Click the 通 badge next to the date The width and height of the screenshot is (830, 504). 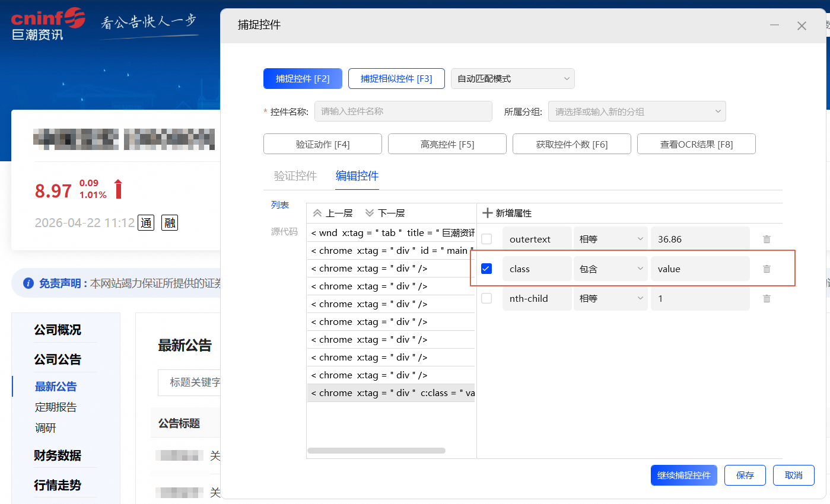pos(146,223)
